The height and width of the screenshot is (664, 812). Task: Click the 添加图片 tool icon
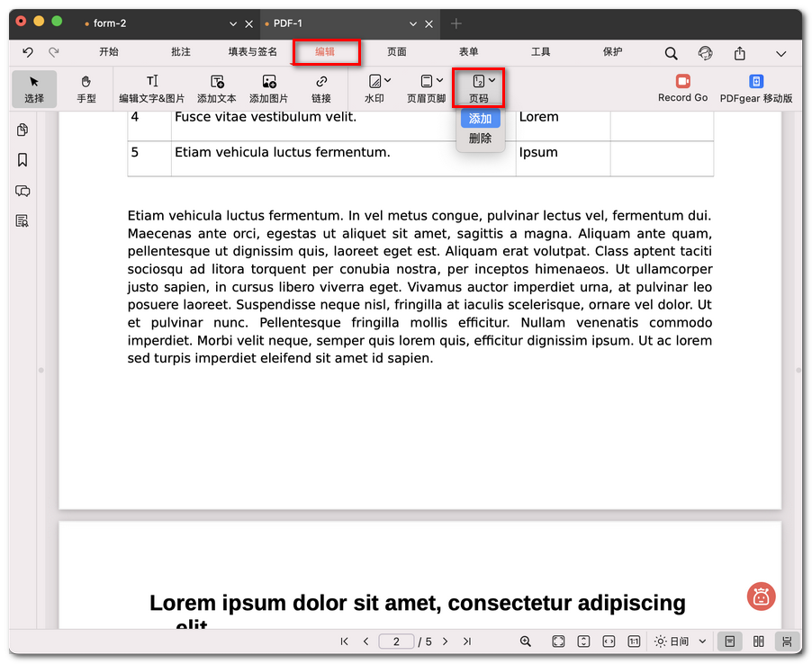point(268,82)
